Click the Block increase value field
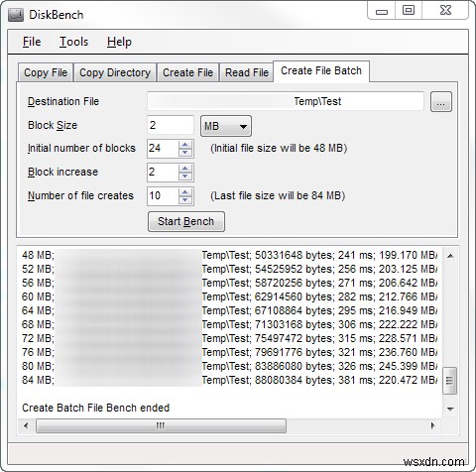 [x=163, y=172]
